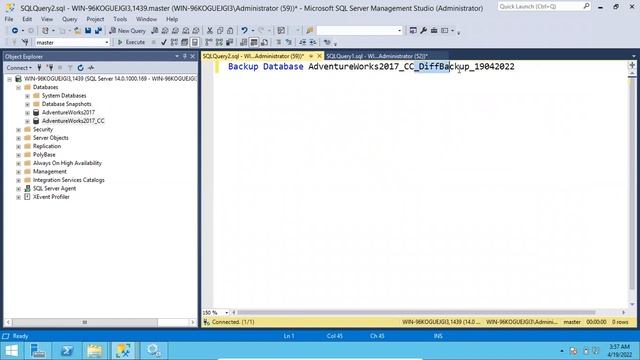Click the Open File folder icon
Screen dimensions: 640x360
pyautogui.click(x=77, y=31)
